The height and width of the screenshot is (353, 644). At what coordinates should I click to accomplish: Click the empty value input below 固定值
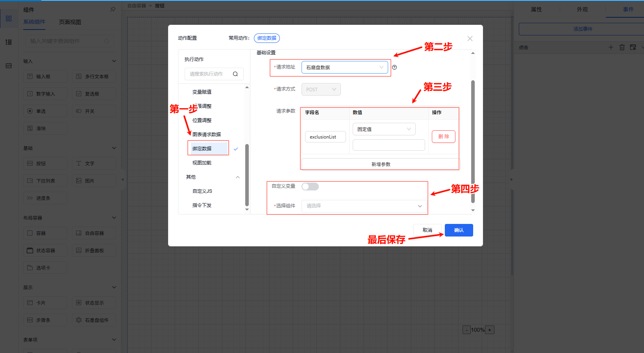tap(389, 145)
